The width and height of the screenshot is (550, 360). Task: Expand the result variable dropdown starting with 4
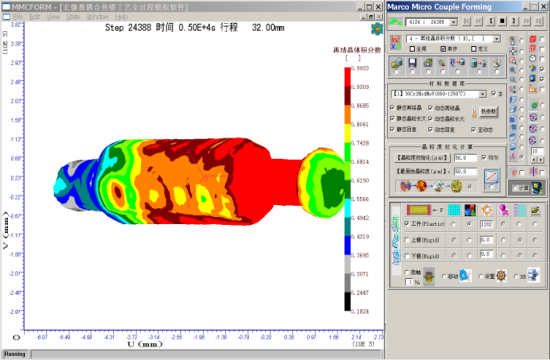(496, 39)
